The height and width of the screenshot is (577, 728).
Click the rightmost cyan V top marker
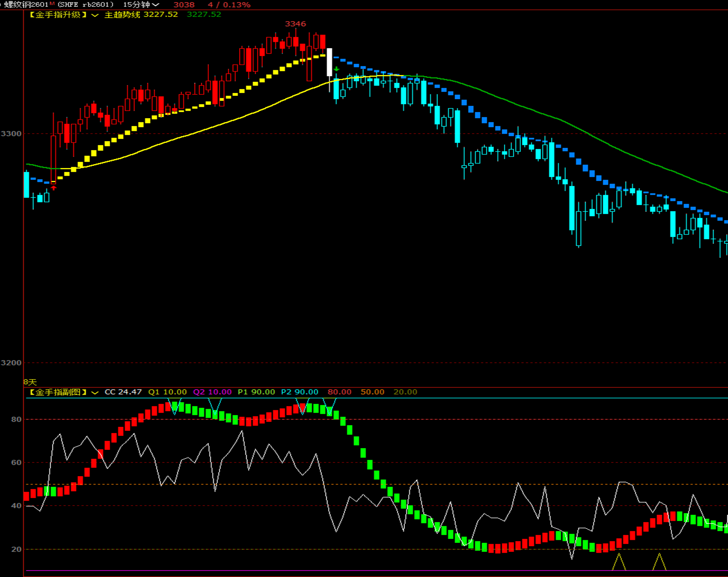click(x=330, y=404)
